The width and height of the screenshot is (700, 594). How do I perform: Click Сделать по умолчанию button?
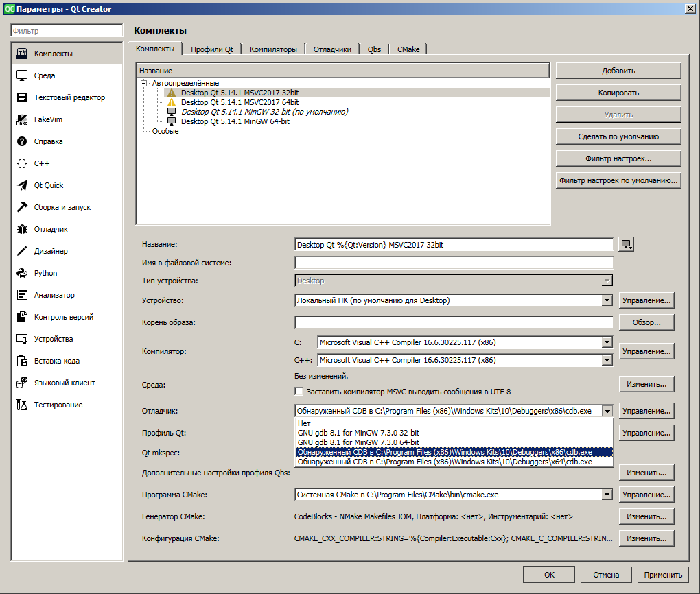[x=618, y=136]
